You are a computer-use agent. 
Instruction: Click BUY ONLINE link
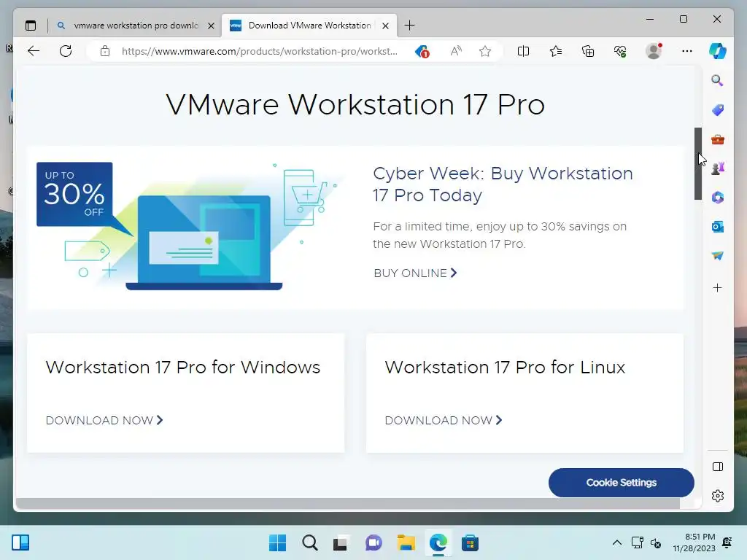(415, 273)
